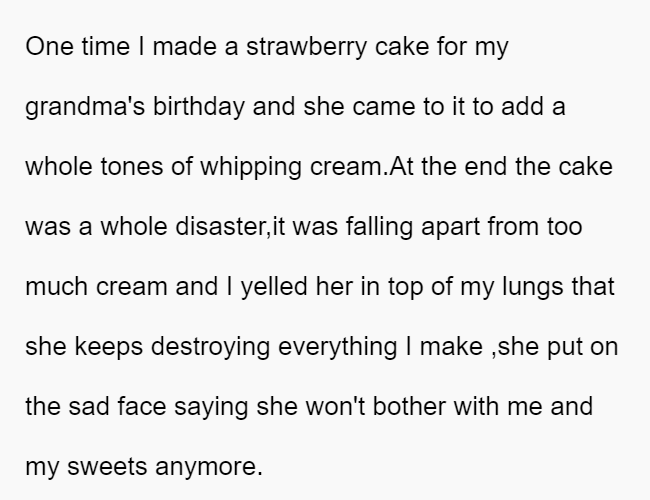Place cursor at the word "anymore."
The height and width of the screenshot is (500, 650).
tap(209, 467)
